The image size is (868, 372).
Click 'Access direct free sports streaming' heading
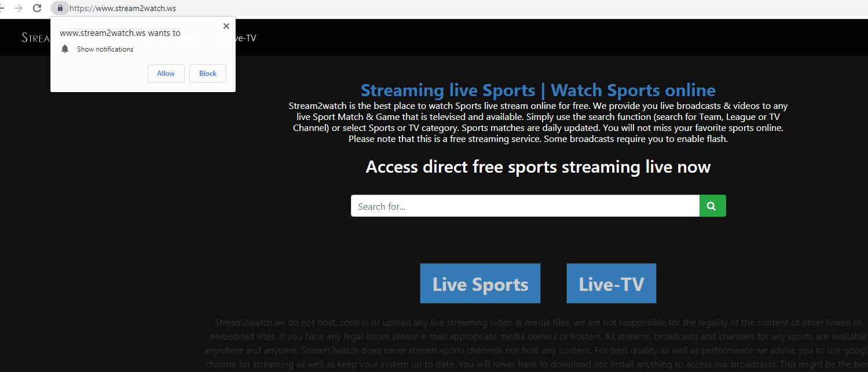point(538,167)
